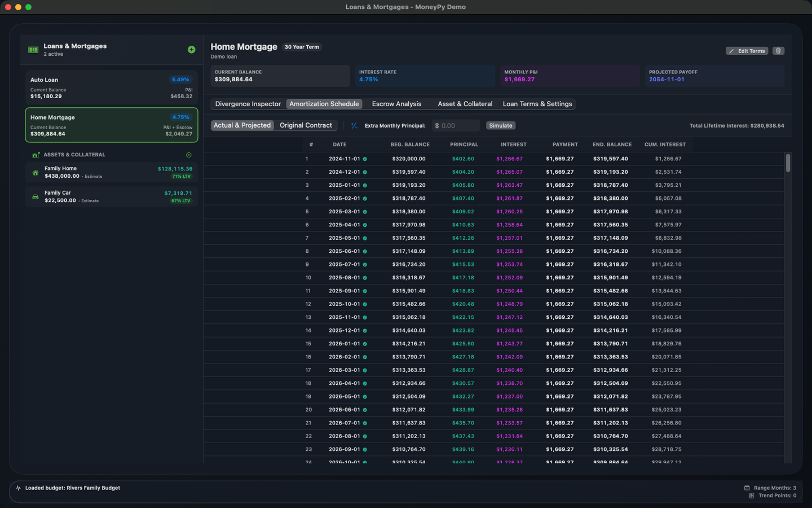Click the Interest Rate 4.75% summary card
The image size is (812, 508).
pyautogui.click(x=425, y=76)
